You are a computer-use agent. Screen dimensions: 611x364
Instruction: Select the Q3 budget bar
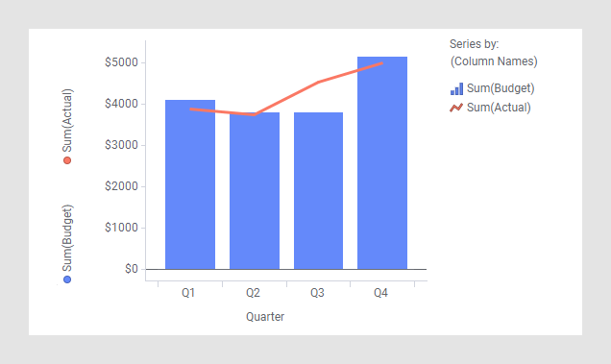click(318, 190)
